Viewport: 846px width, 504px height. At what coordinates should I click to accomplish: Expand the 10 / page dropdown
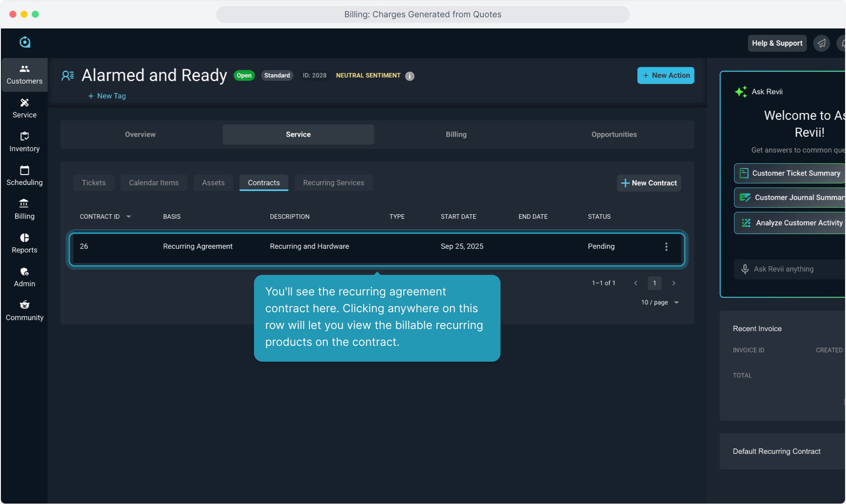point(660,302)
